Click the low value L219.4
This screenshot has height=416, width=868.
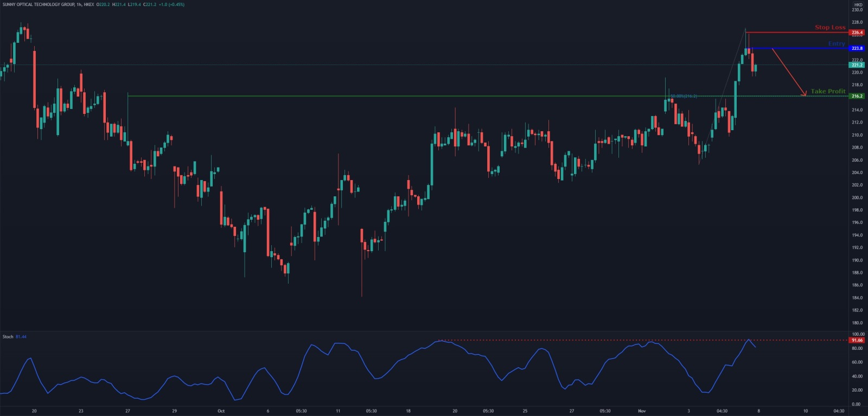[x=134, y=4]
